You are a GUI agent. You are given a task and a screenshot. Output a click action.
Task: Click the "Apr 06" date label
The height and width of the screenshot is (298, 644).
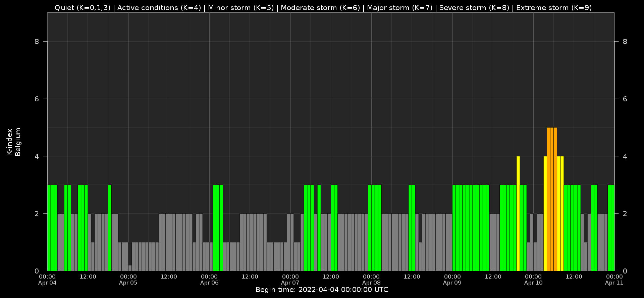click(209, 283)
